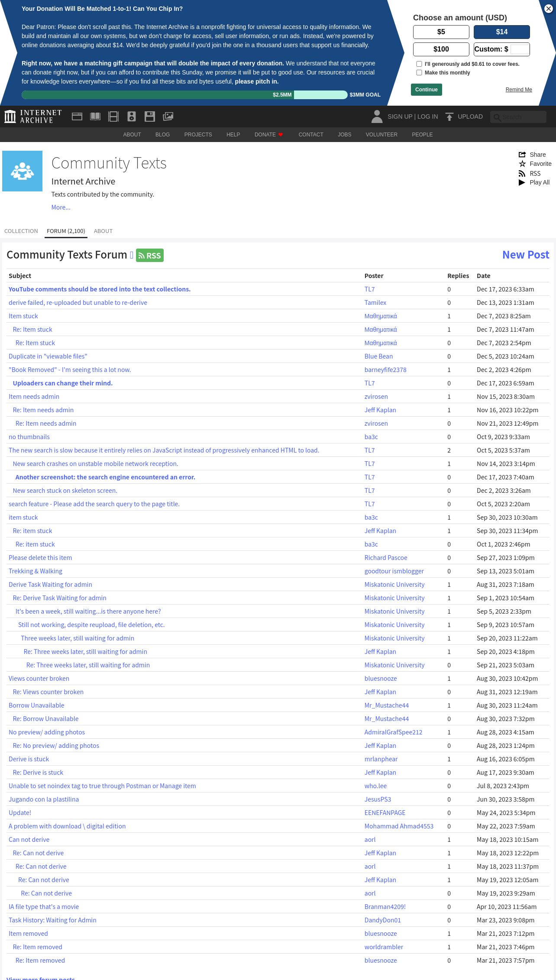Open poster profile AdmiralGrafSpee212
The height and width of the screenshot is (980, 556).
393,732
